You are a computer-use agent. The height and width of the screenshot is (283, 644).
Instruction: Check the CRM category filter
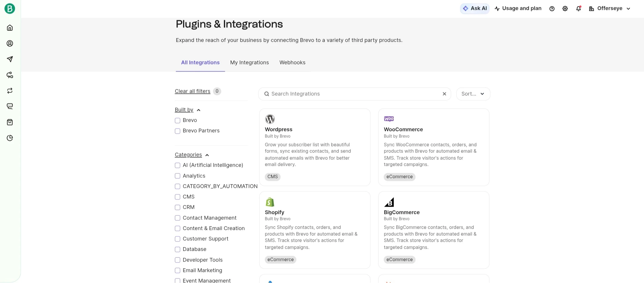tap(178, 207)
